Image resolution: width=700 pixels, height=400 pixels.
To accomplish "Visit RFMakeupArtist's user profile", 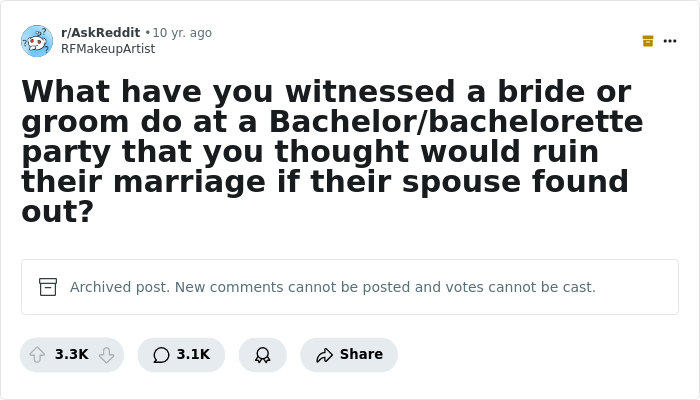I will [x=108, y=49].
